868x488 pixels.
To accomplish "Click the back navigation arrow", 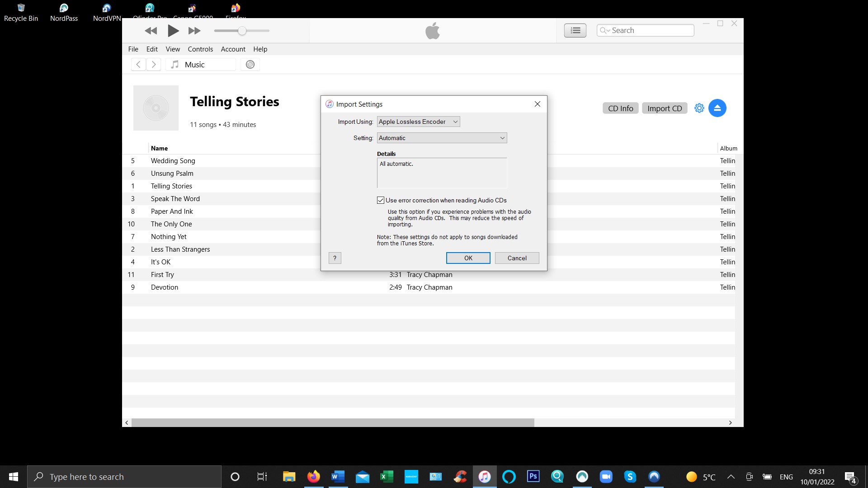I will point(138,65).
